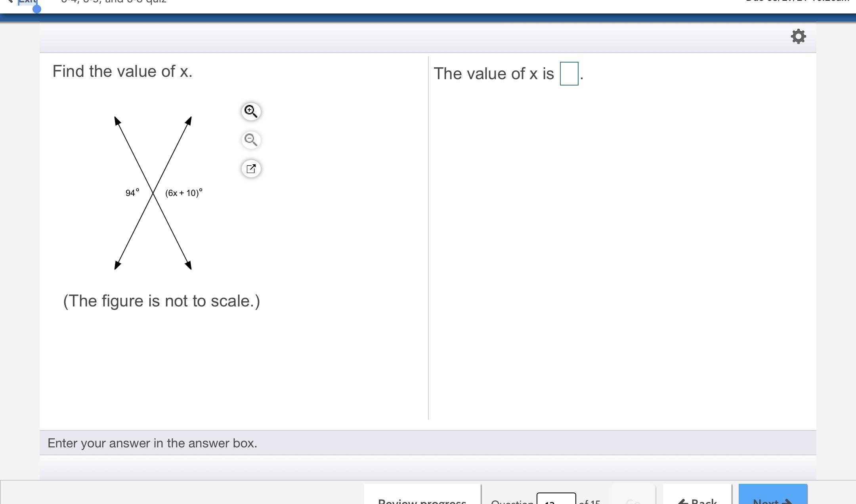Click the (6x + 10)° angle label
The height and width of the screenshot is (504, 856).
click(x=184, y=193)
